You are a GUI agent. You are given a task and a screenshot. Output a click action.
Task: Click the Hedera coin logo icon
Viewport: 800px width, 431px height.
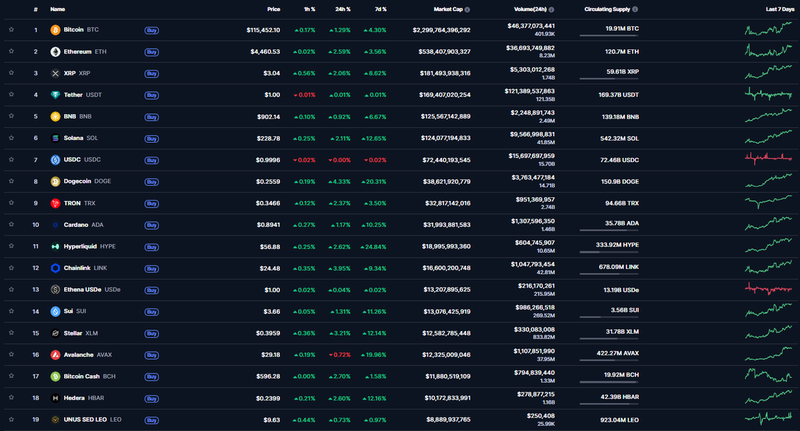pos(55,398)
